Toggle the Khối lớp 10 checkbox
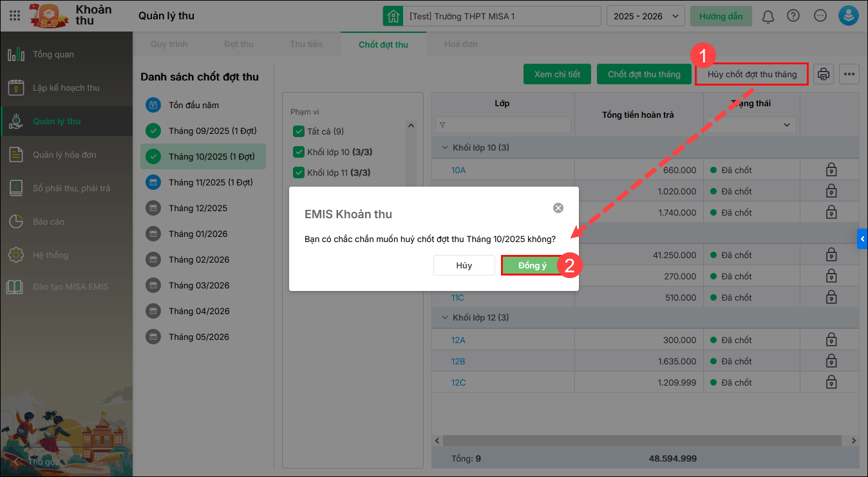Viewport: 868px width, 477px height. pos(299,152)
